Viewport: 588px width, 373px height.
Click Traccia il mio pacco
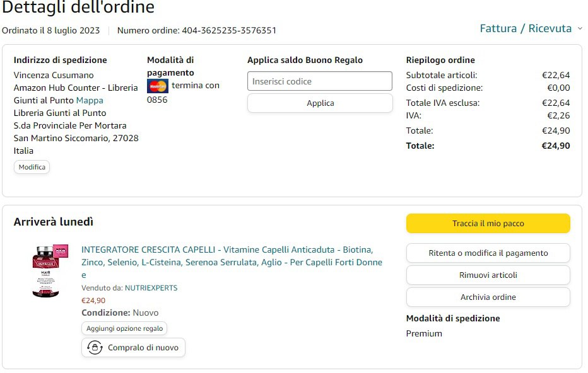(488, 223)
